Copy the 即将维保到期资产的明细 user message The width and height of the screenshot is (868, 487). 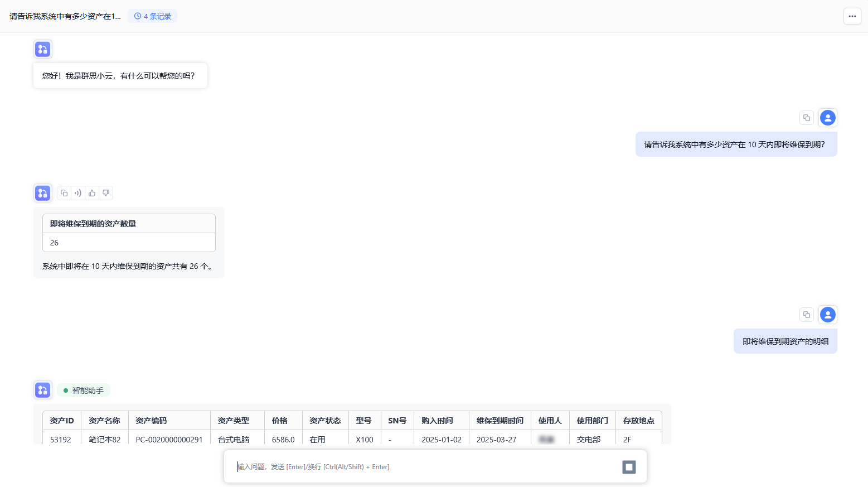[x=806, y=315]
